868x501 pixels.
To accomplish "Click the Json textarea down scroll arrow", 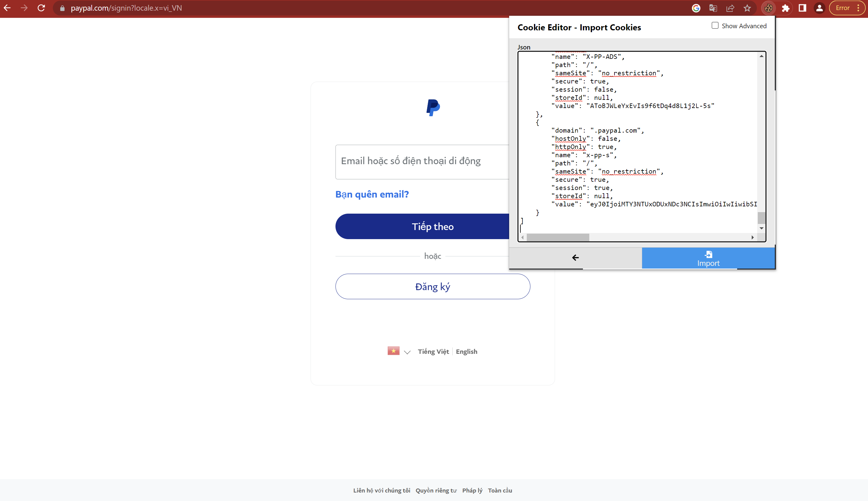I will 761,228.
